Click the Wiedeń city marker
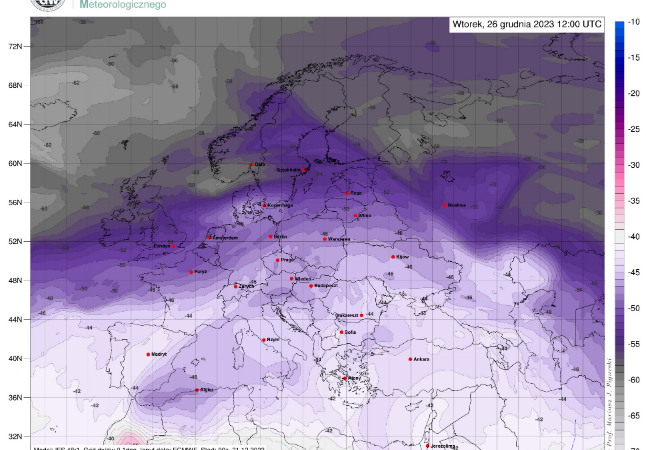The image size is (646, 450). point(292,279)
